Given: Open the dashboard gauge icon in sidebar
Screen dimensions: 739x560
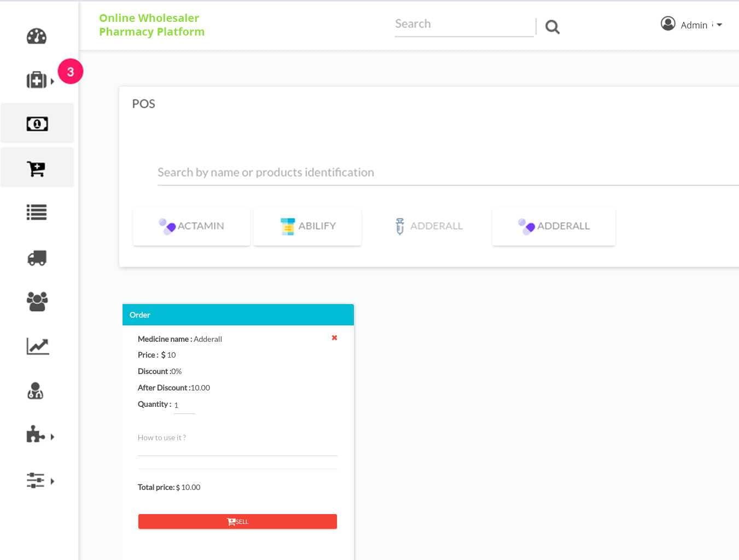Looking at the screenshot, I should [x=37, y=36].
